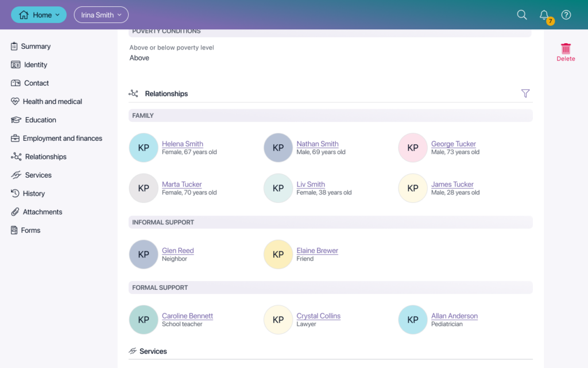Open Helena Smith's profile link
This screenshot has width=588, height=368.
point(182,144)
